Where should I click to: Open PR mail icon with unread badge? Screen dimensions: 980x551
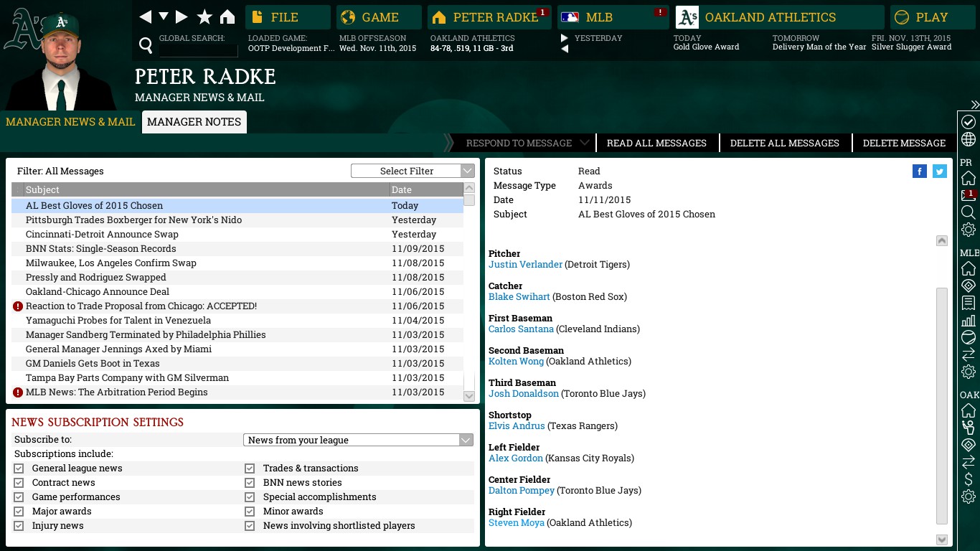pos(968,195)
